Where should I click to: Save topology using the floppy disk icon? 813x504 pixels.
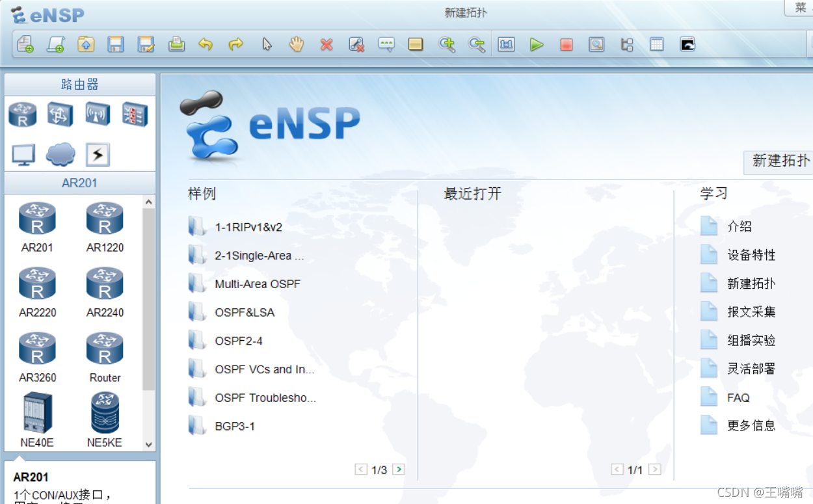pyautogui.click(x=116, y=44)
